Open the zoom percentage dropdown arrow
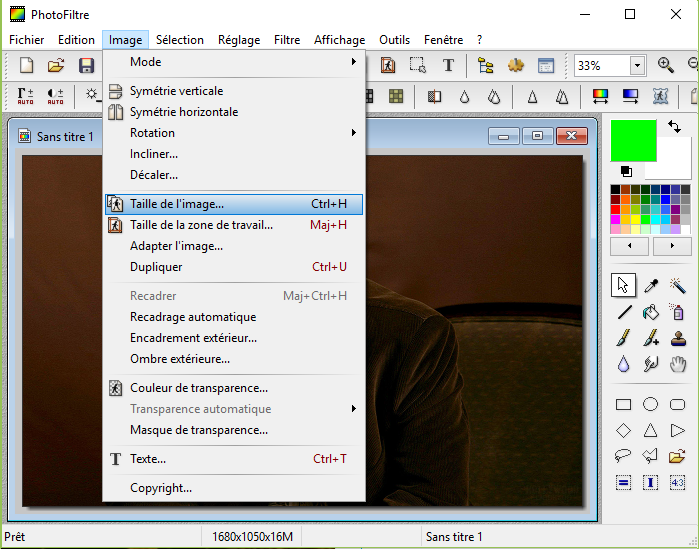This screenshot has width=699, height=549. (637, 66)
